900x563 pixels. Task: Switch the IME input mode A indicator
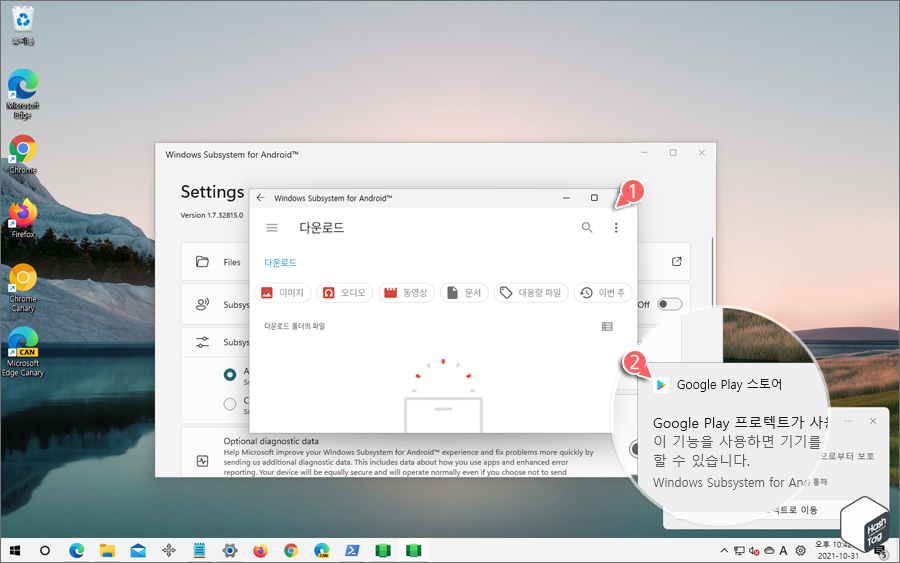783,551
